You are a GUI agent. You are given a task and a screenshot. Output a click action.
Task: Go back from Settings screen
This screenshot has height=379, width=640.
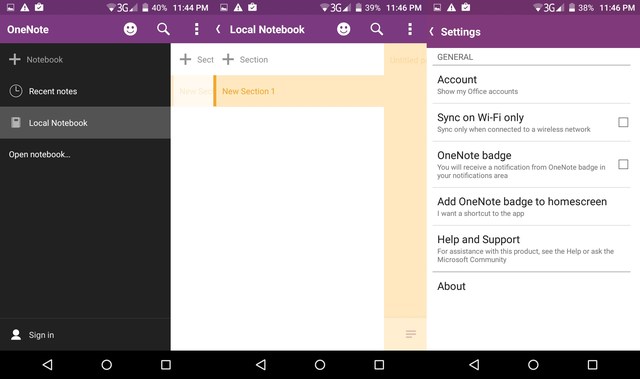click(x=431, y=31)
